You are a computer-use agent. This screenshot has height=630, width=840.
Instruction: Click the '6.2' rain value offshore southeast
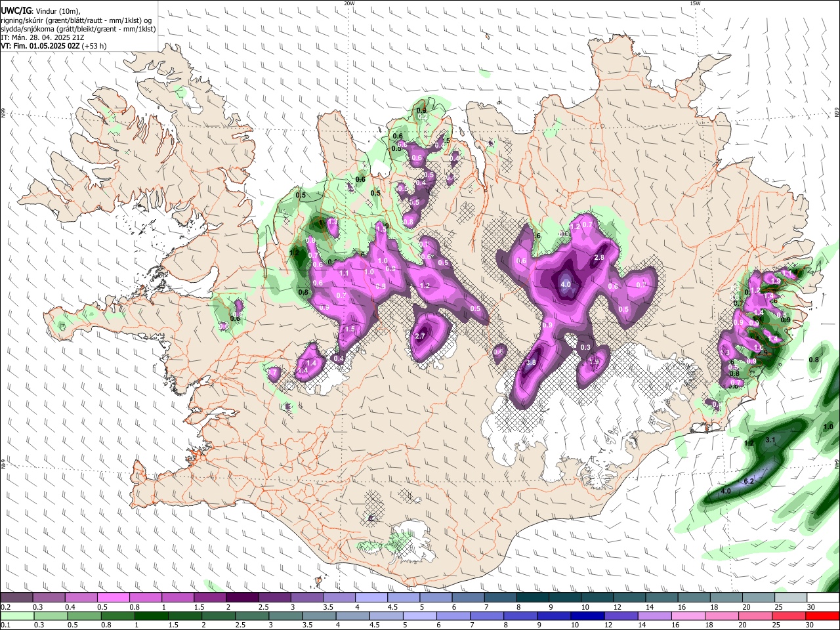[x=749, y=481]
